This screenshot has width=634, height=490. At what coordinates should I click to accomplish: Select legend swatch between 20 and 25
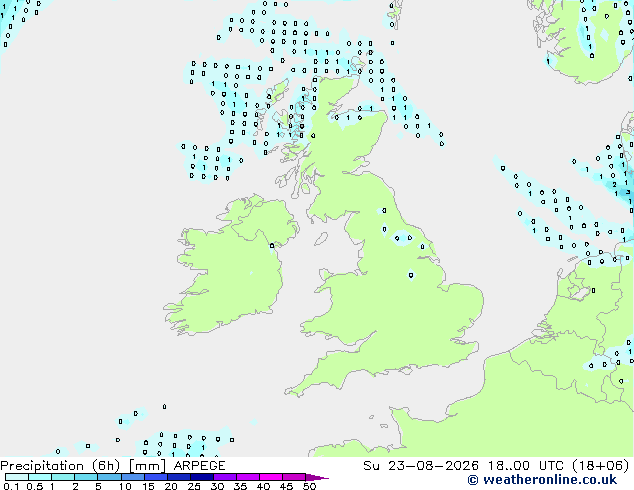[179, 477]
